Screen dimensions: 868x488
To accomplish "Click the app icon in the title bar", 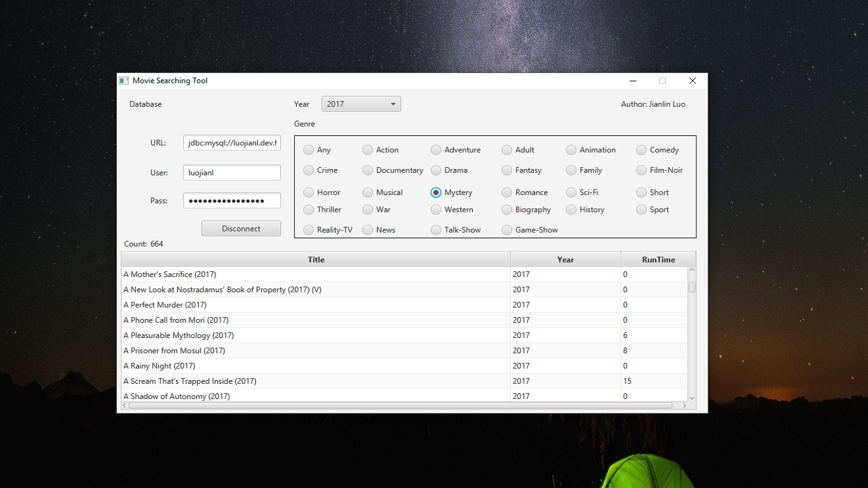I will click(x=124, y=81).
